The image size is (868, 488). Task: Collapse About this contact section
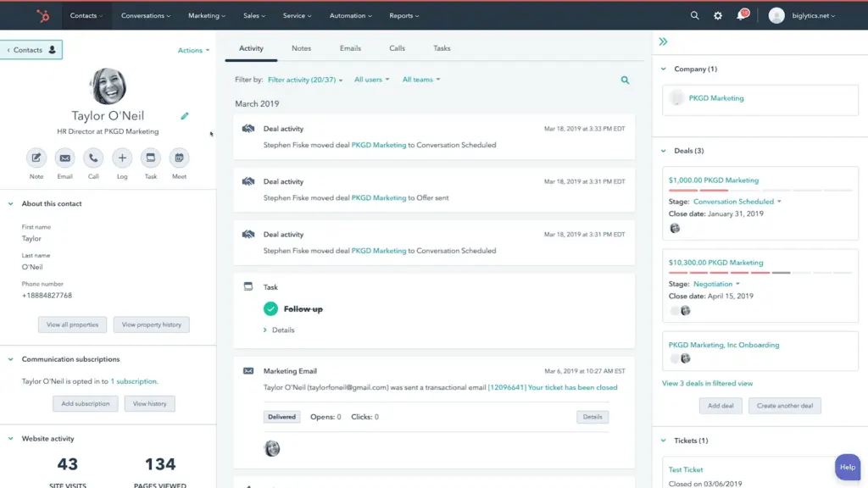(10, 203)
